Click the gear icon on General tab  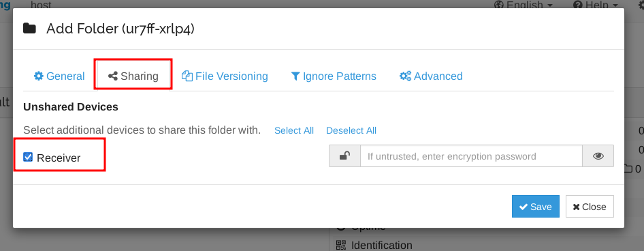point(39,76)
